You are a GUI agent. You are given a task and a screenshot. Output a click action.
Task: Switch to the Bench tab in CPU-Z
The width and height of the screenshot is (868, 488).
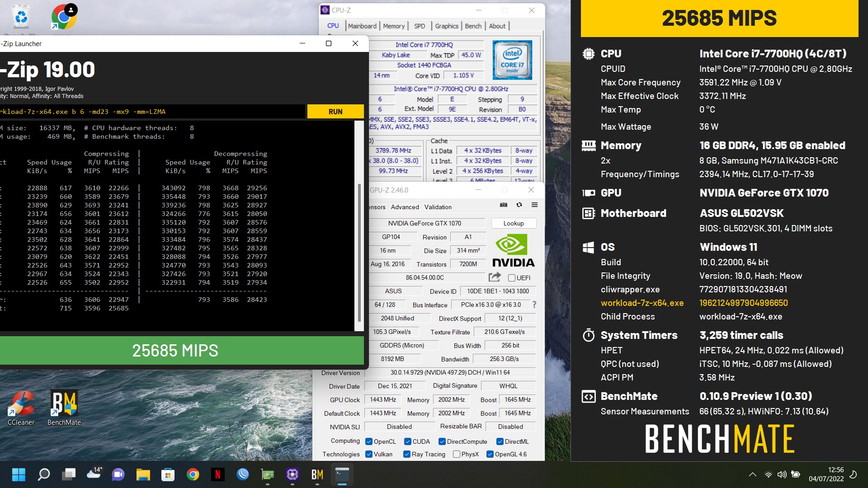coord(473,26)
